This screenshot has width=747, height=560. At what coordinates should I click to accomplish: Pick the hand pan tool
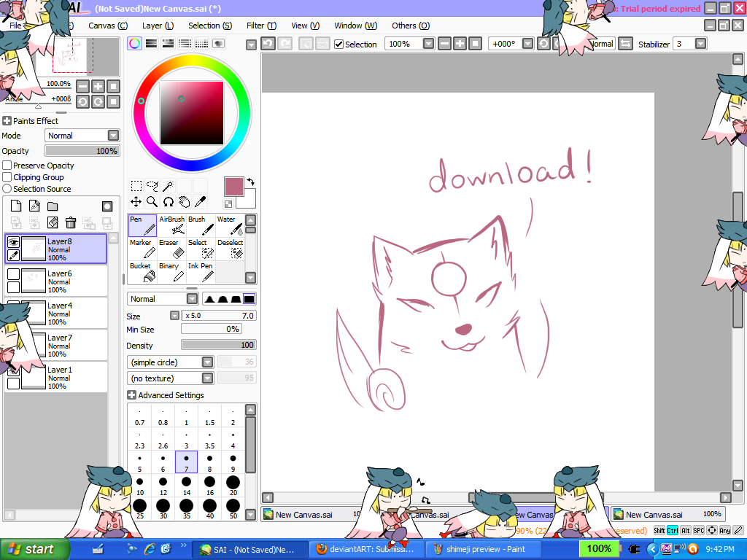(185, 202)
